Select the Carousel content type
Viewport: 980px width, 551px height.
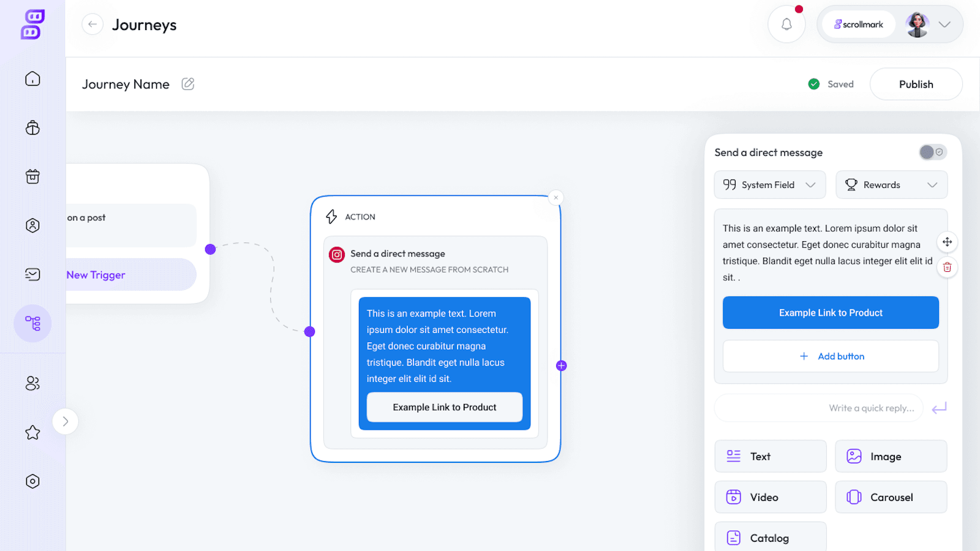pos(891,497)
